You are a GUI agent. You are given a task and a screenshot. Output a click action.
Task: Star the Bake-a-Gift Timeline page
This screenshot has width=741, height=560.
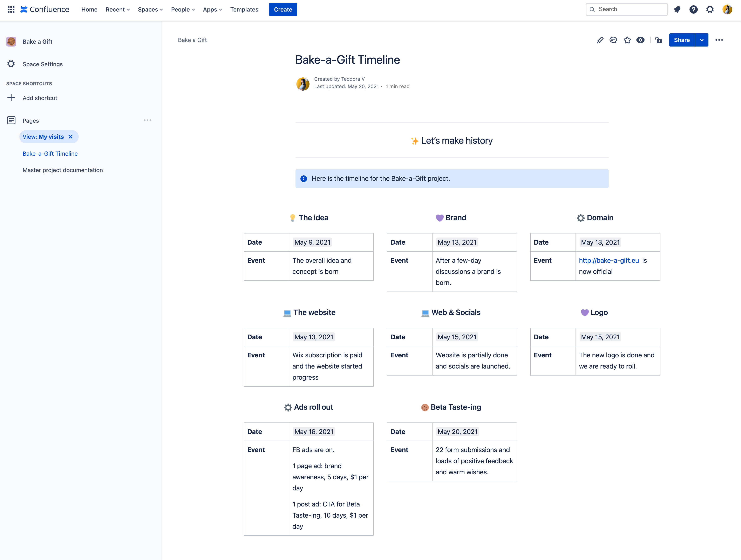pyautogui.click(x=627, y=40)
